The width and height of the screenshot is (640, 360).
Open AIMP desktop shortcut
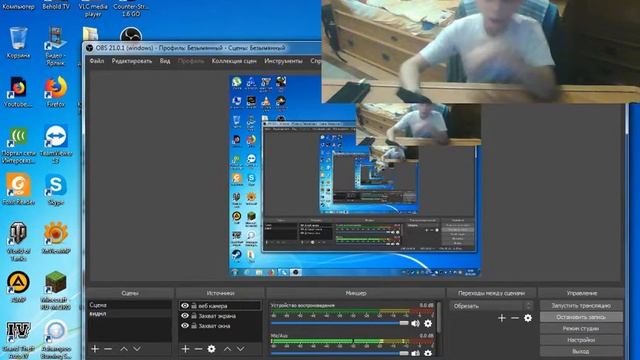coord(18,287)
